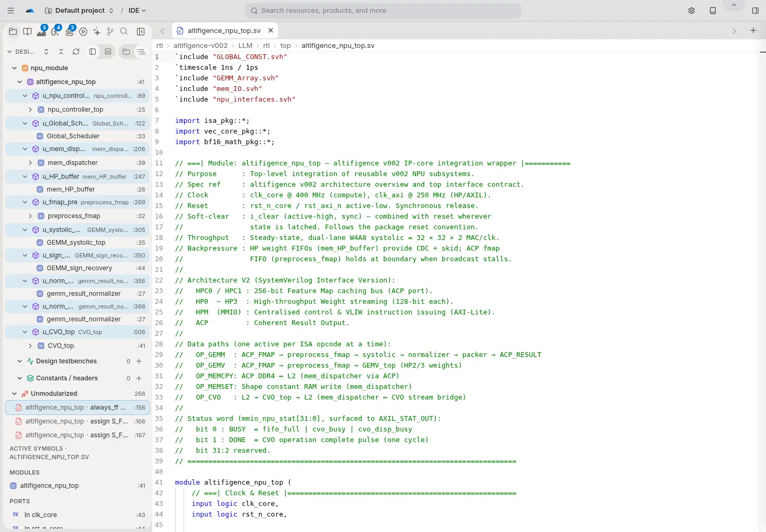766x532 pixels.
Task: Collapse the Design testbenches section
Action: pos(20,361)
